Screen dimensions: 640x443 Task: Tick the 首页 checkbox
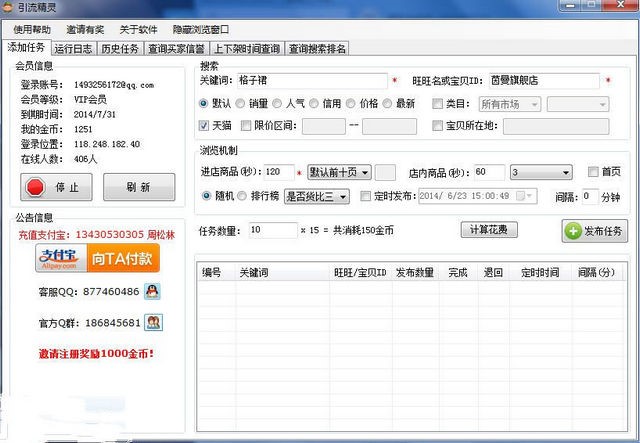(x=593, y=171)
